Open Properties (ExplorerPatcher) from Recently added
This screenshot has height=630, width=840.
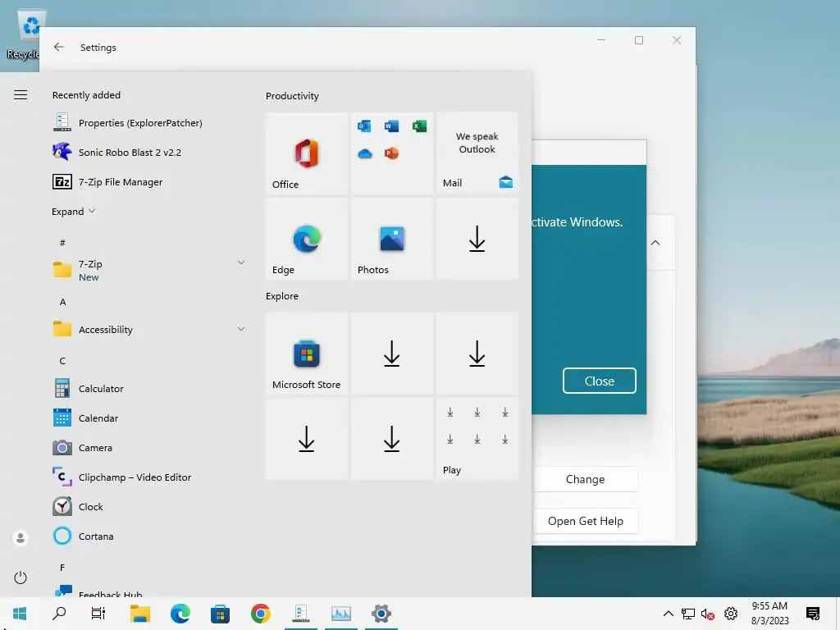click(150, 123)
